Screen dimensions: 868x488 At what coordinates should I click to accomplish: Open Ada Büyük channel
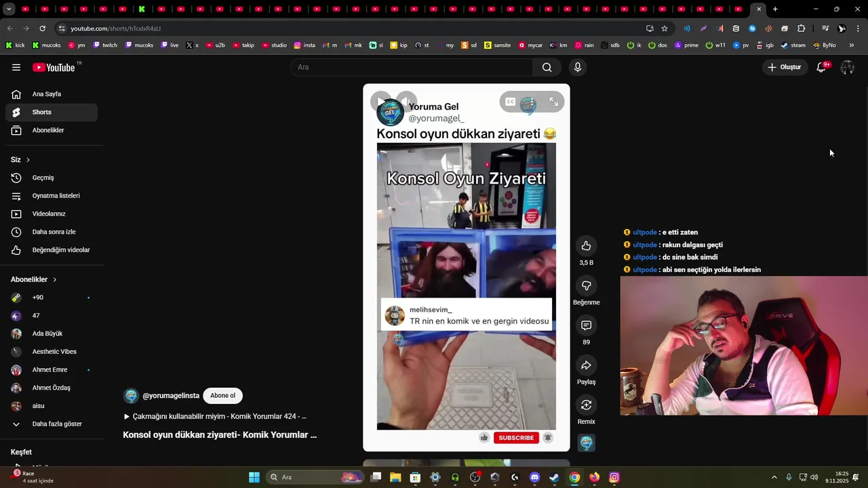click(x=52, y=333)
